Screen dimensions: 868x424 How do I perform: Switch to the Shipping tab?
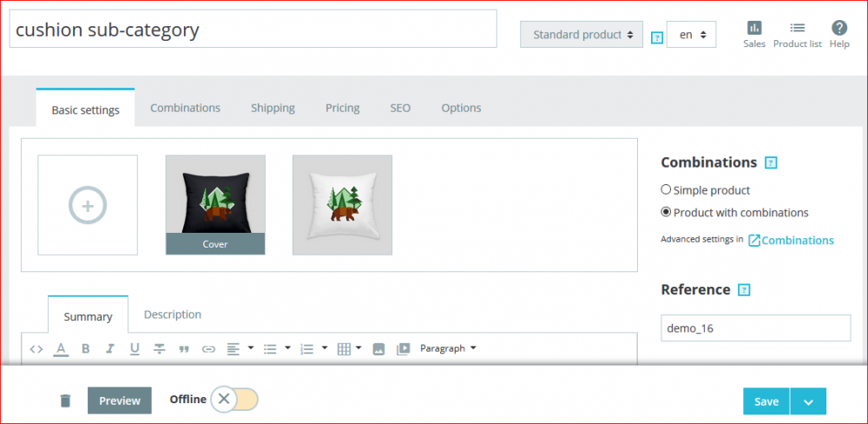[x=273, y=108]
